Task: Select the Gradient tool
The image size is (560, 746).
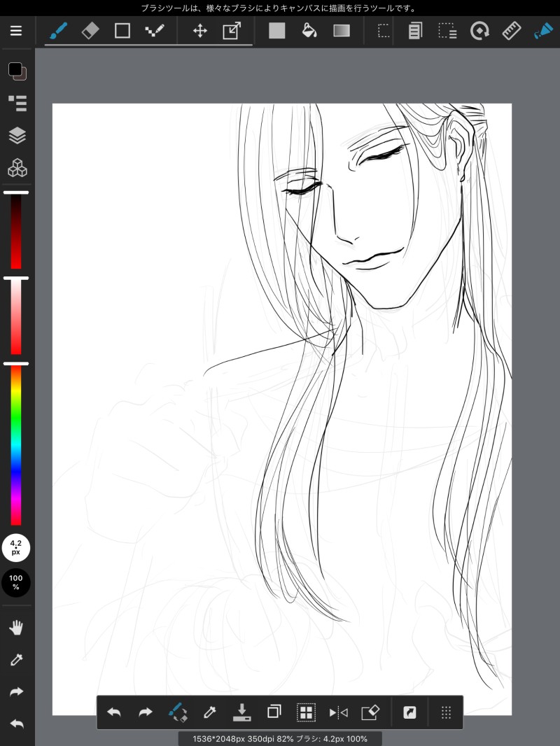Action: pos(342,31)
